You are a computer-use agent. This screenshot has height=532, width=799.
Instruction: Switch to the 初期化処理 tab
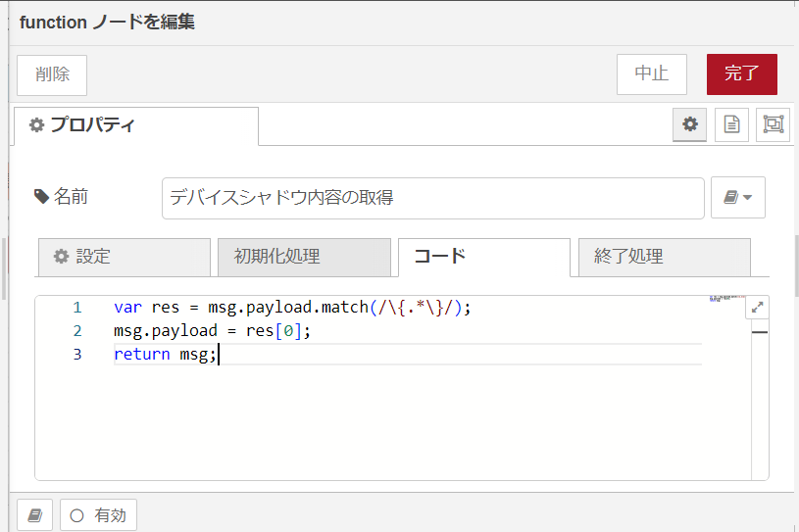click(x=304, y=257)
